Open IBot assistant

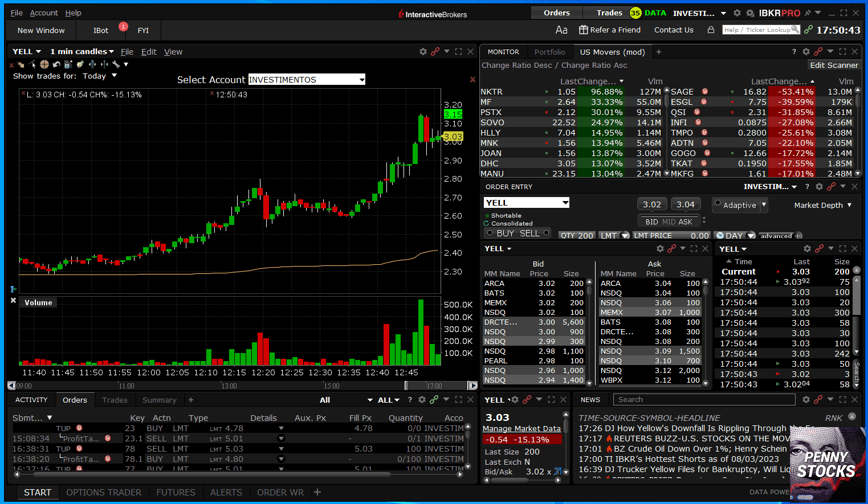[101, 30]
